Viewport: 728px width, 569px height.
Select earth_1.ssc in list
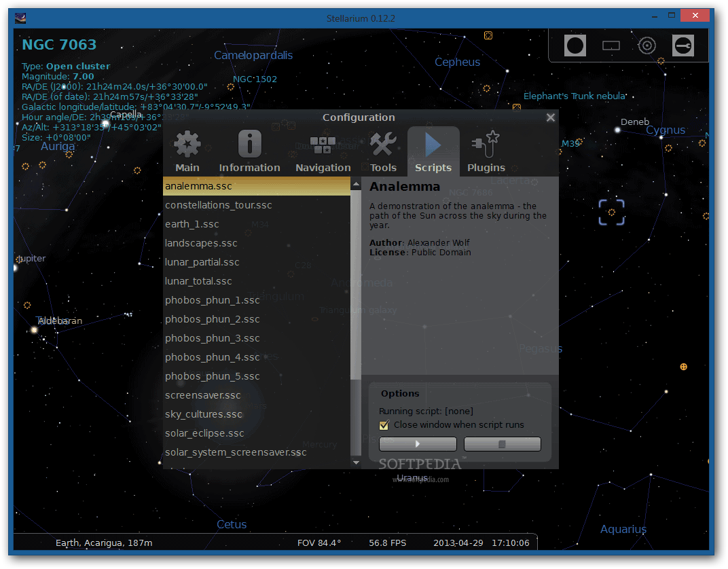[257, 224]
